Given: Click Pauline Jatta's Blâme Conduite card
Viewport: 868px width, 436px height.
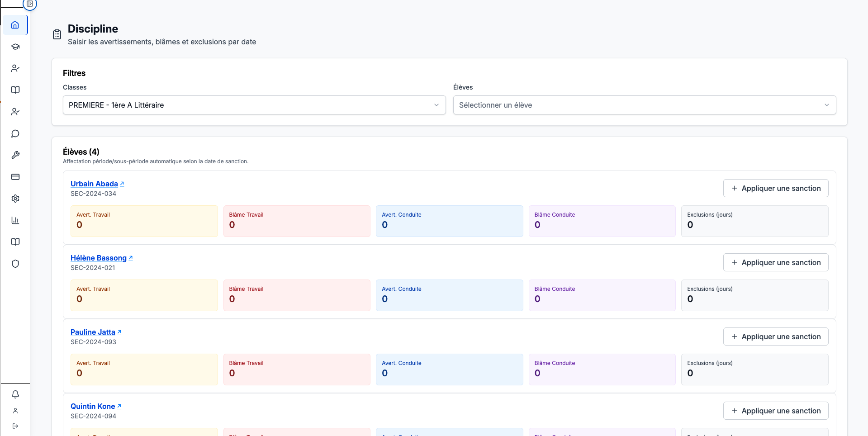Looking at the screenshot, I should pyautogui.click(x=602, y=370).
